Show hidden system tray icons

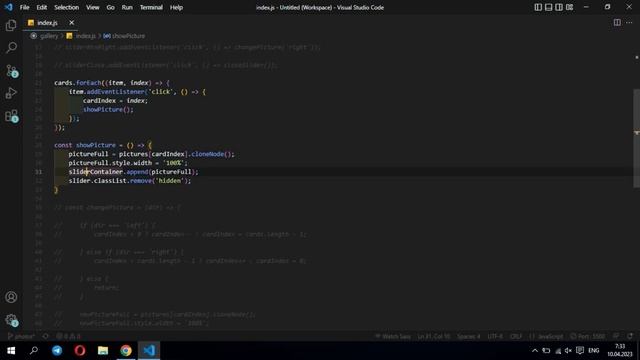(535, 351)
